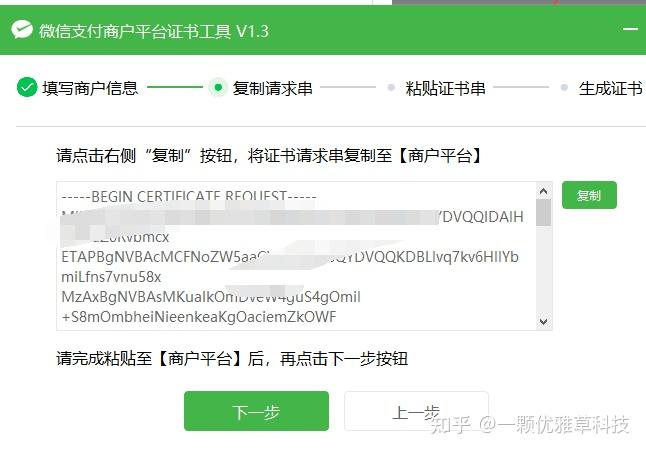Select the 复制请求串 step label
The width and height of the screenshot is (646, 452).
272,88
